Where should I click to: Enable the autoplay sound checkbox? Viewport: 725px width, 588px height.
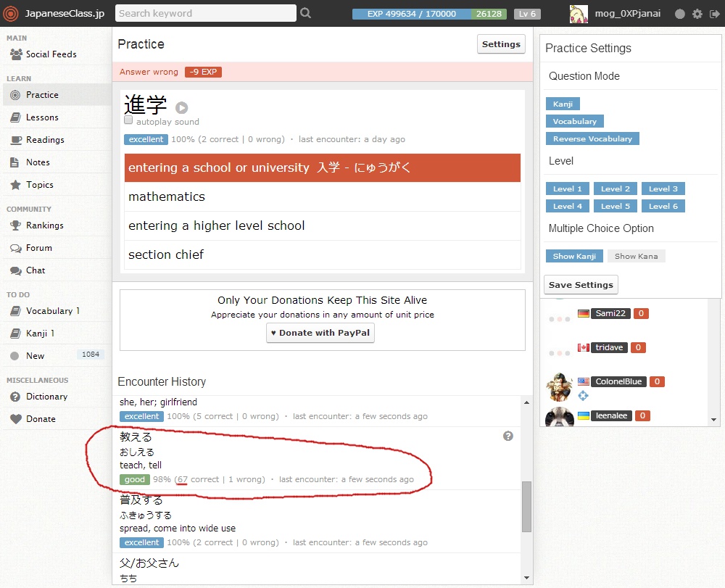[128, 120]
